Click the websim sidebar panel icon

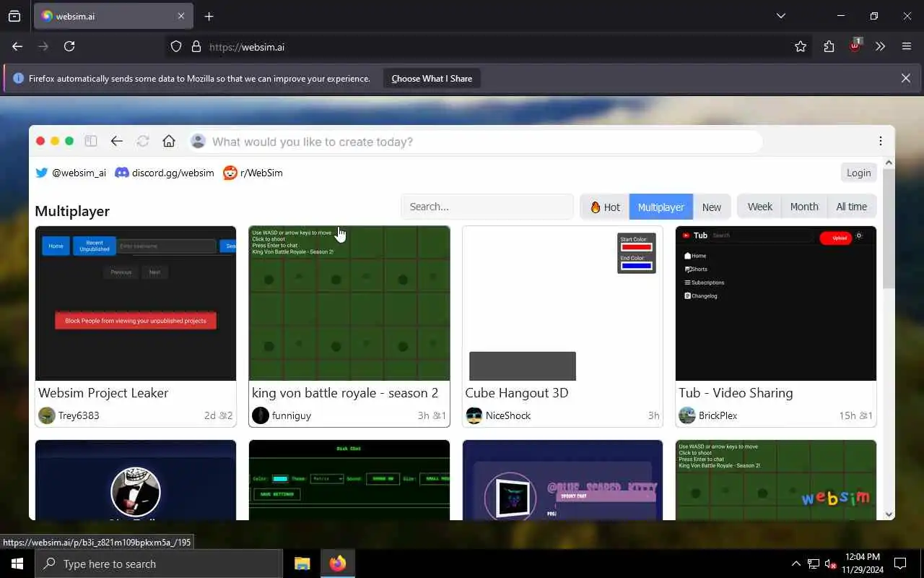tap(91, 141)
